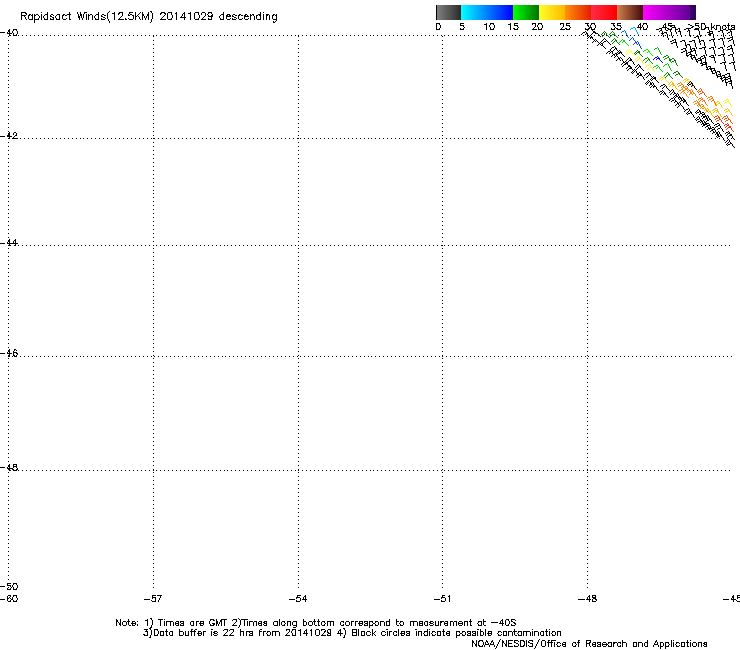Click the '-50' latitude axis label
Screen dimensions: 740x650
(x=9, y=586)
